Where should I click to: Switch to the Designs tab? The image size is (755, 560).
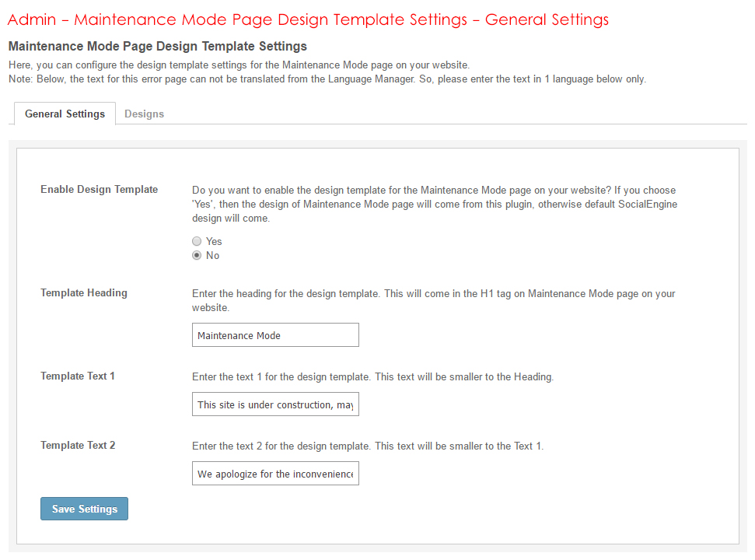(144, 114)
